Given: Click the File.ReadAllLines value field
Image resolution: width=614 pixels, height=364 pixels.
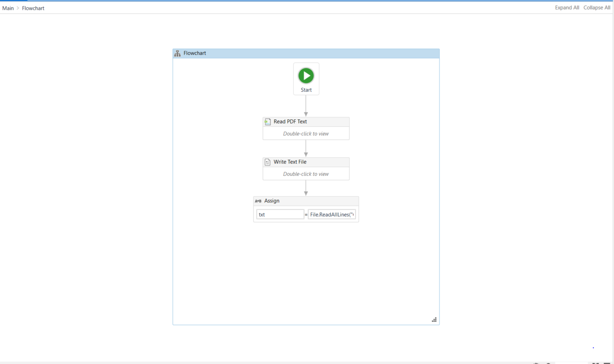Looking at the screenshot, I should point(332,215).
